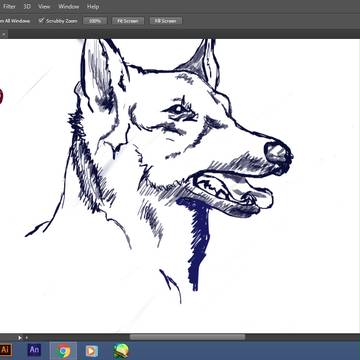Viewport: 360px width, 360px height.
Task: Open the green globe taskbar app
Action: (120, 351)
